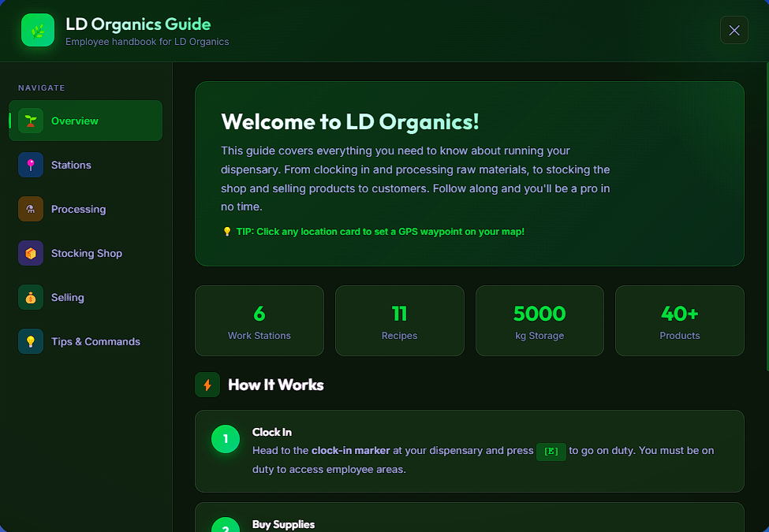Click the NAVIGATE sidebar label
769x532 pixels.
(42, 87)
